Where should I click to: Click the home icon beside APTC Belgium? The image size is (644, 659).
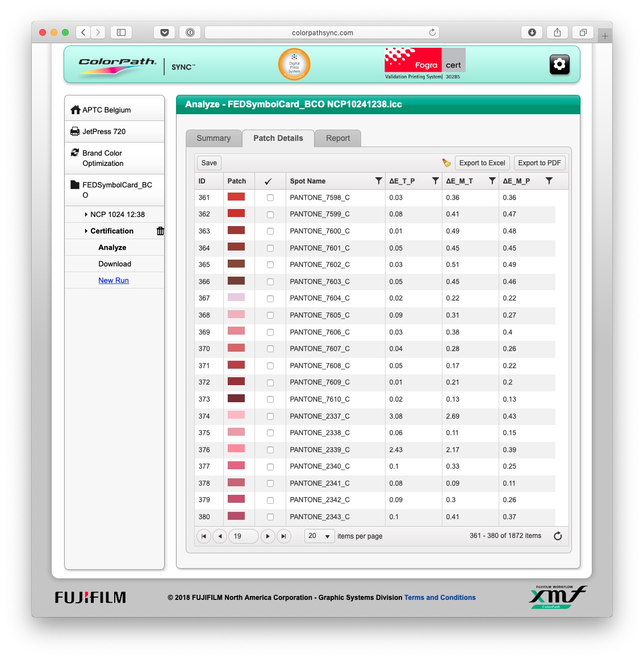click(x=75, y=110)
